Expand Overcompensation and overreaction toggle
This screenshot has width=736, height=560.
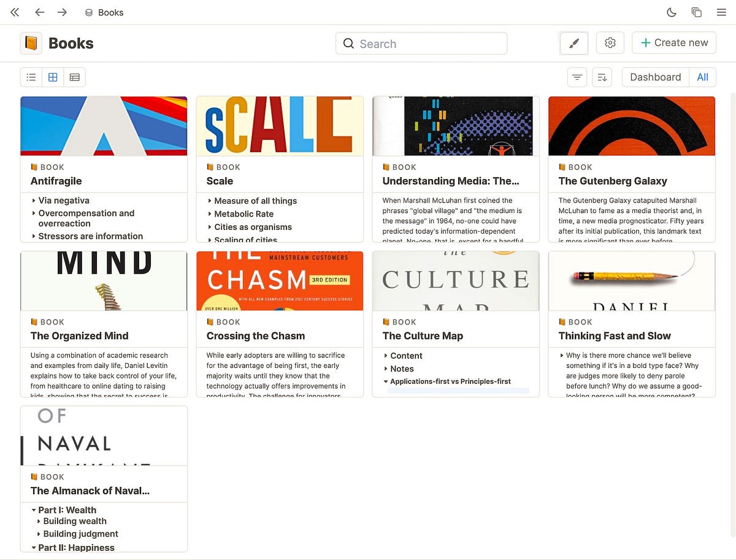[33, 213]
